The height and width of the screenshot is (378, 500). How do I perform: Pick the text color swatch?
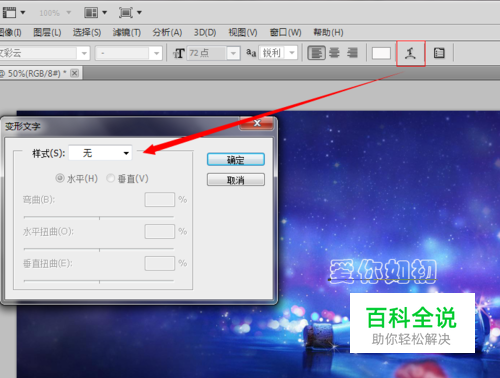point(381,53)
